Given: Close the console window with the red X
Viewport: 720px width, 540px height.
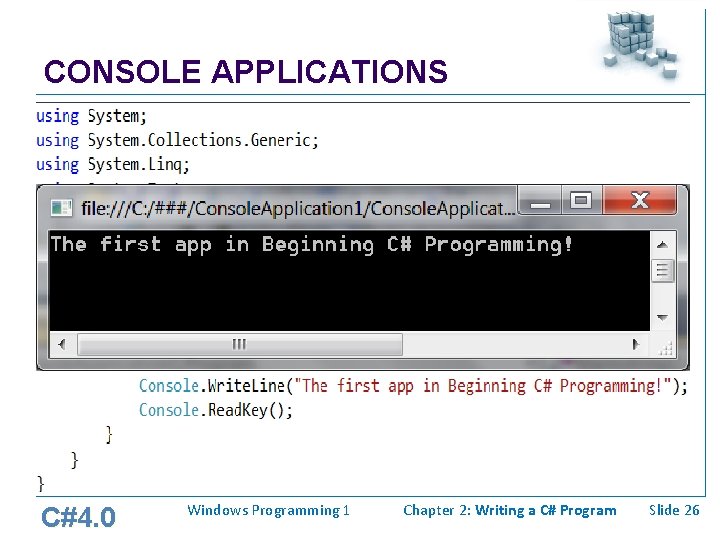Looking at the screenshot, I should [639, 200].
